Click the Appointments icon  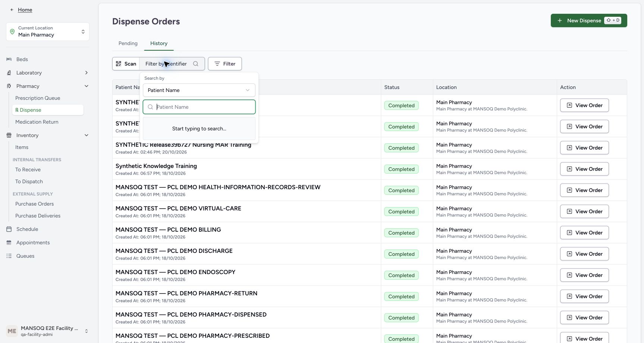(x=9, y=242)
